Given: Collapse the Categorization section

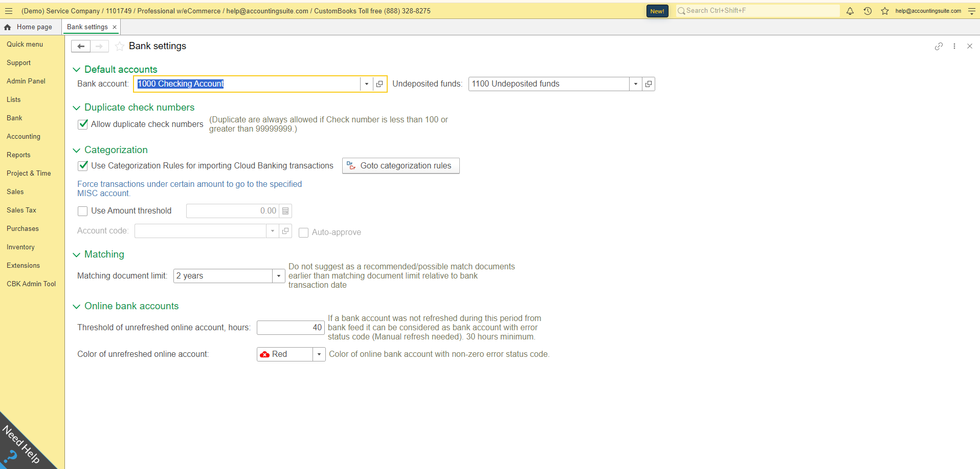Looking at the screenshot, I should [77, 150].
